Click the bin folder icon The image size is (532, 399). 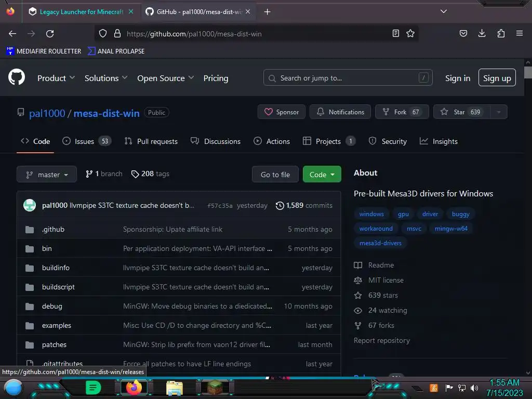pos(30,249)
